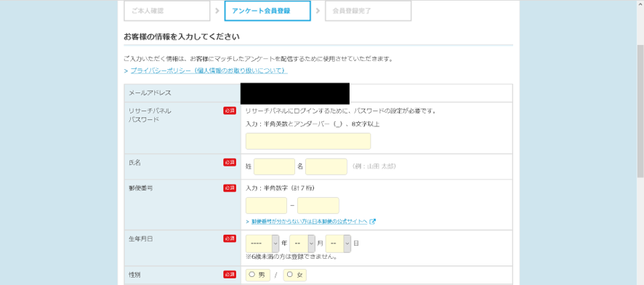
Task: Click the chevron arrow before 会員登録完了 step
Action: pyautogui.click(x=318, y=11)
